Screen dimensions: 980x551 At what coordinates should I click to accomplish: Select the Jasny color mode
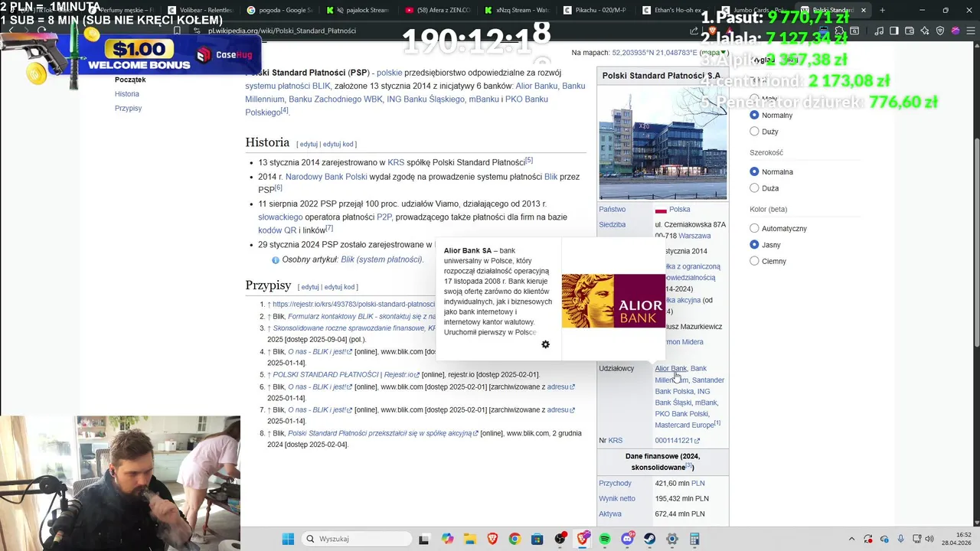[754, 245]
